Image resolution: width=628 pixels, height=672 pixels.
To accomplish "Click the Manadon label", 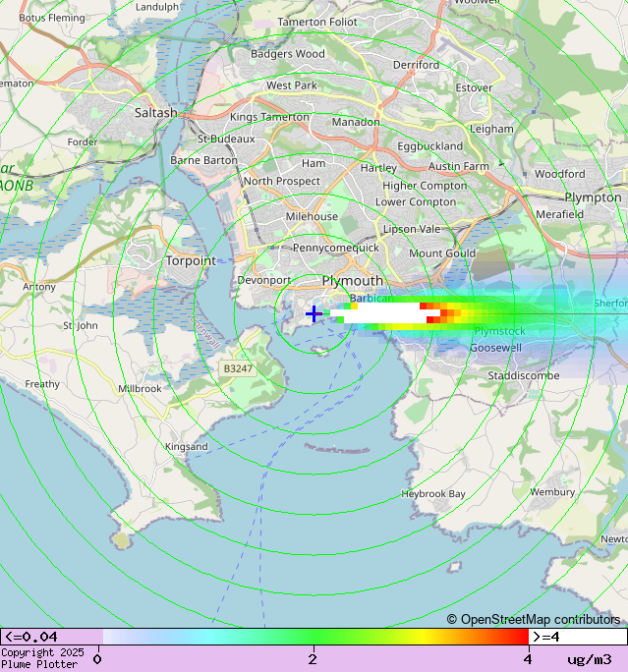I will (356, 122).
